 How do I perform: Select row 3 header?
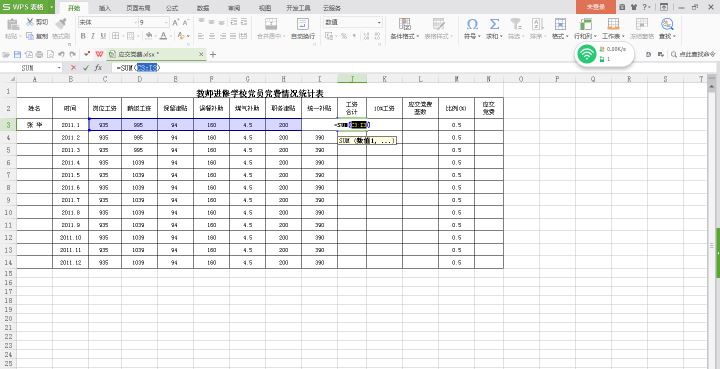coord(8,124)
